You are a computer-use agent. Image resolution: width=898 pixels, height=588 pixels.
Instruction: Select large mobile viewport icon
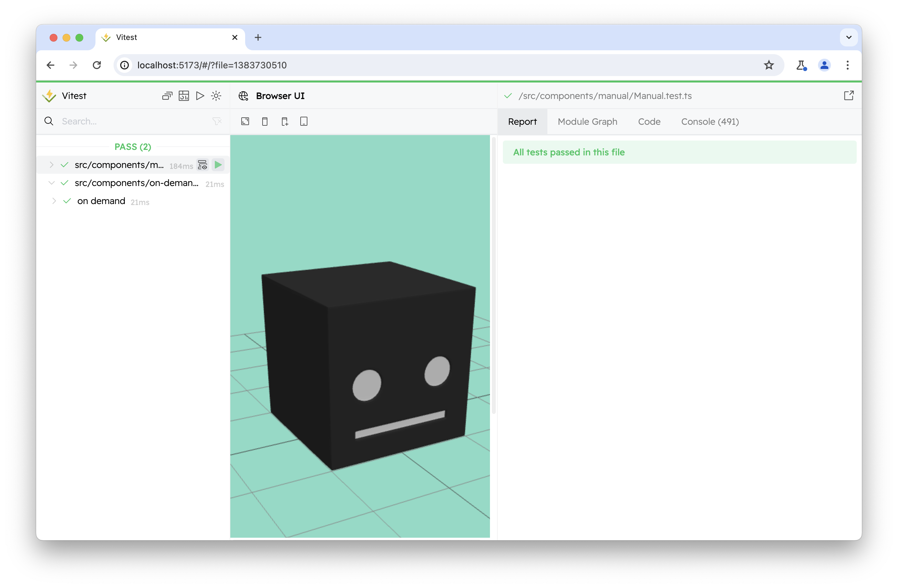(285, 122)
